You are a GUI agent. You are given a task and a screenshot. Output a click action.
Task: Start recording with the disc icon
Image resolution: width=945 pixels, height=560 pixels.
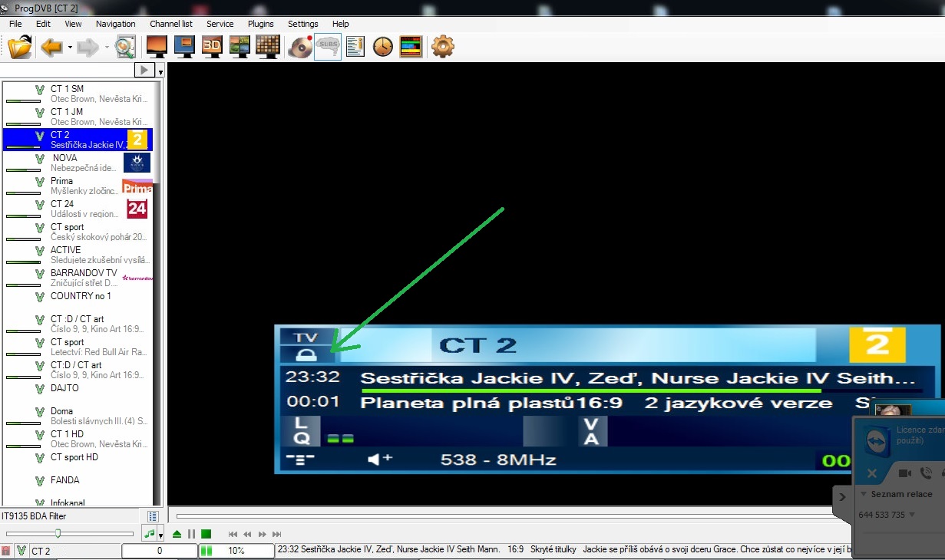300,47
